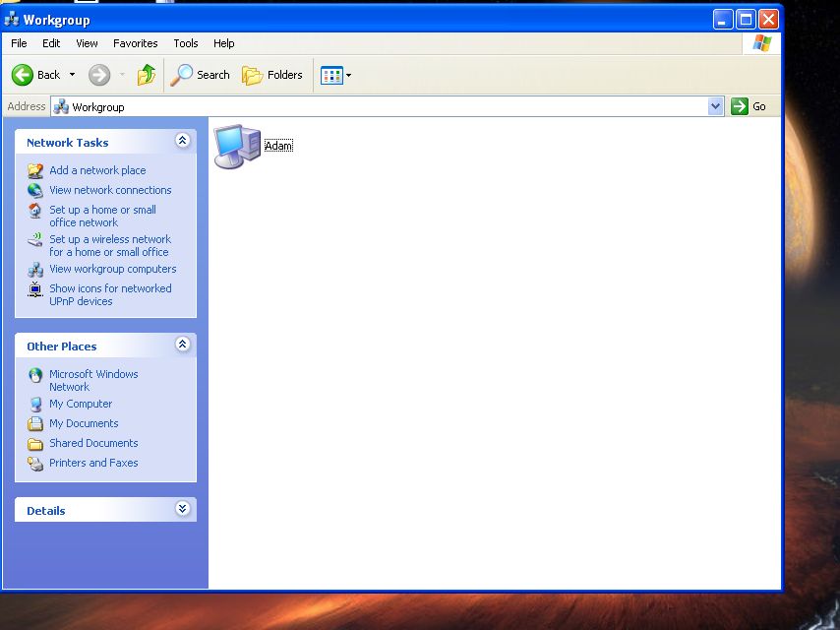This screenshot has width=840, height=630.
Task: Open Printers and Faxes link
Action: click(x=93, y=463)
